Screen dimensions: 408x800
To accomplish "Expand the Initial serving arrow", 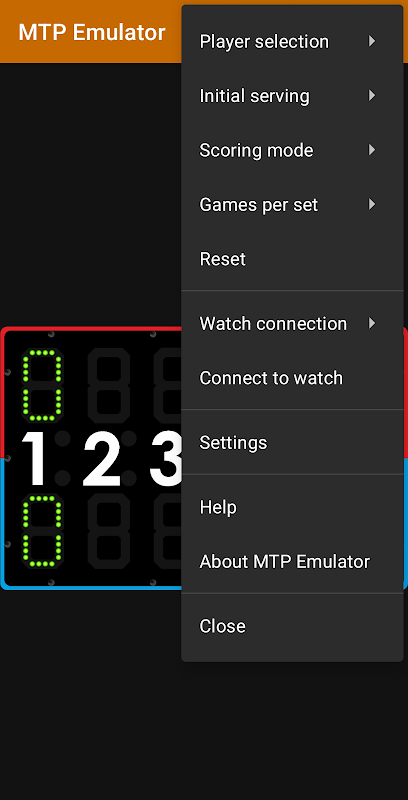I will point(372,95).
